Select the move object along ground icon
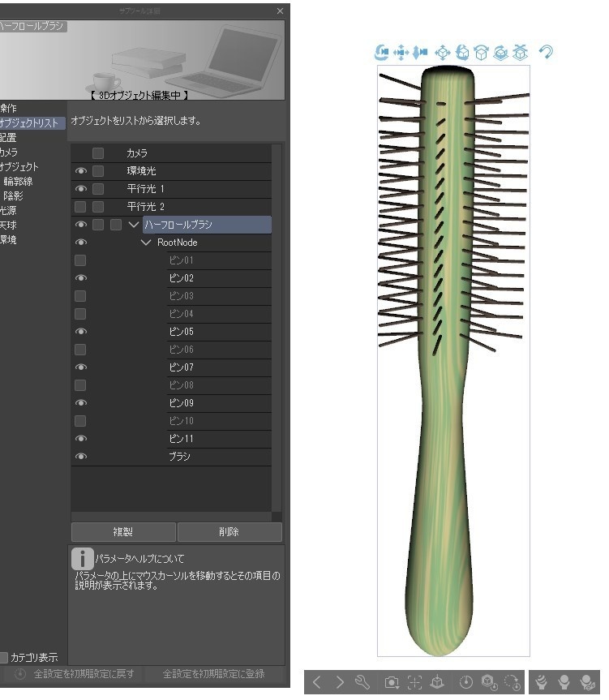This screenshot has height=700, width=609. click(521, 52)
